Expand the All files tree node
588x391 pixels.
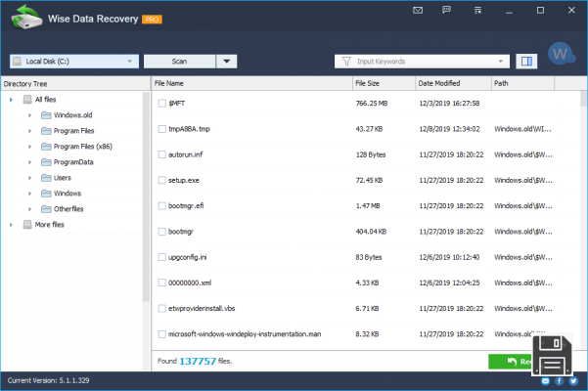[11, 100]
